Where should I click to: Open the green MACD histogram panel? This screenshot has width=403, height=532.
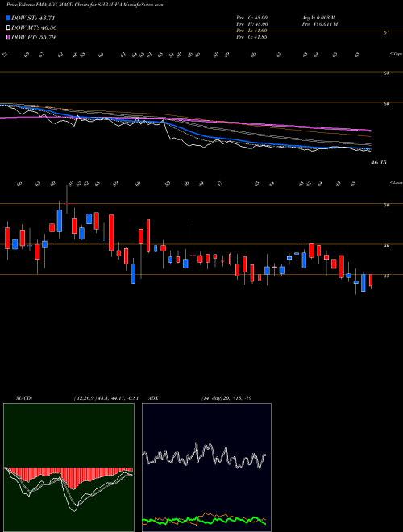(x=69, y=468)
